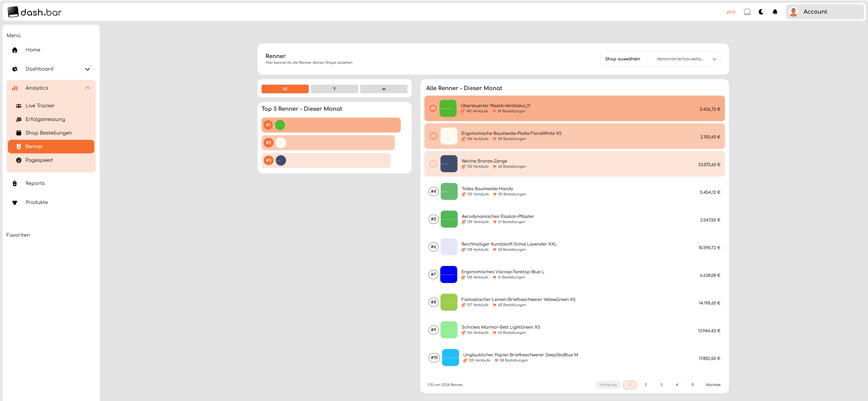Image resolution: width=868 pixels, height=401 pixels.
Task: Click the Produkte shirt icon
Action: click(15, 202)
